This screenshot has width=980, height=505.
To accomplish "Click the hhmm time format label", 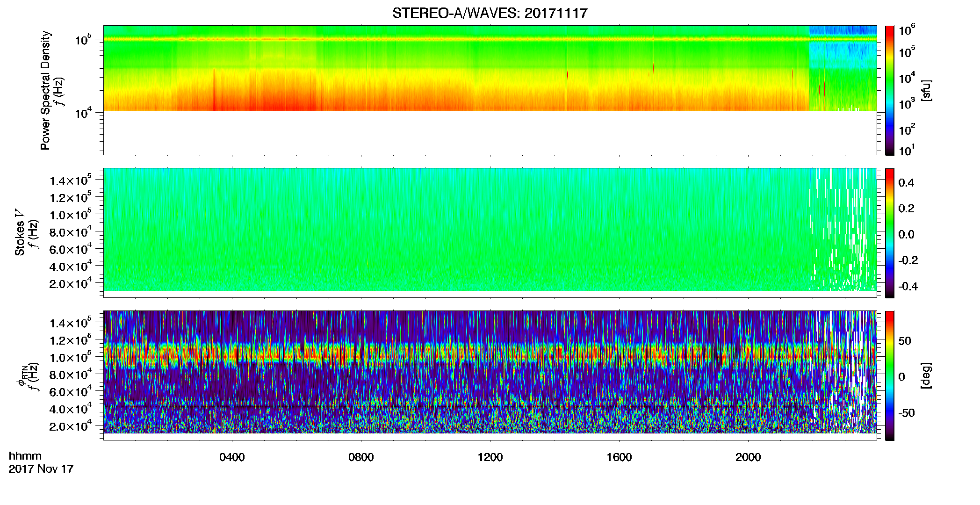I will 25,456.
